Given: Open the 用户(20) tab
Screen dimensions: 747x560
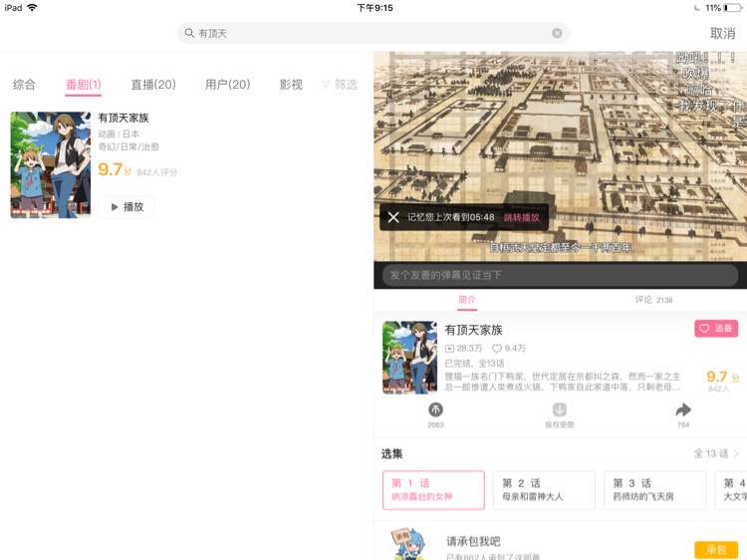Looking at the screenshot, I should 227,85.
